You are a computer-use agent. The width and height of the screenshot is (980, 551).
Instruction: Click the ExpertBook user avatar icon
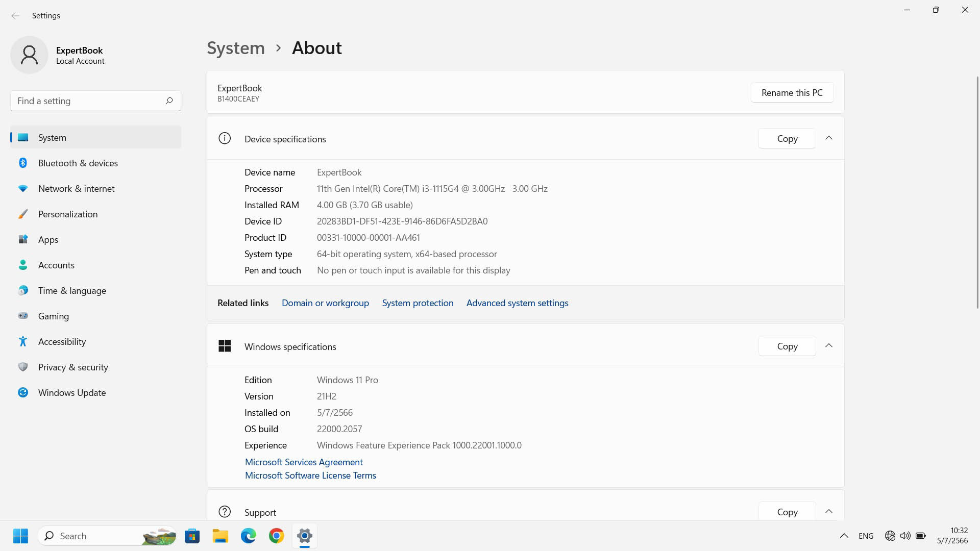[x=29, y=55]
